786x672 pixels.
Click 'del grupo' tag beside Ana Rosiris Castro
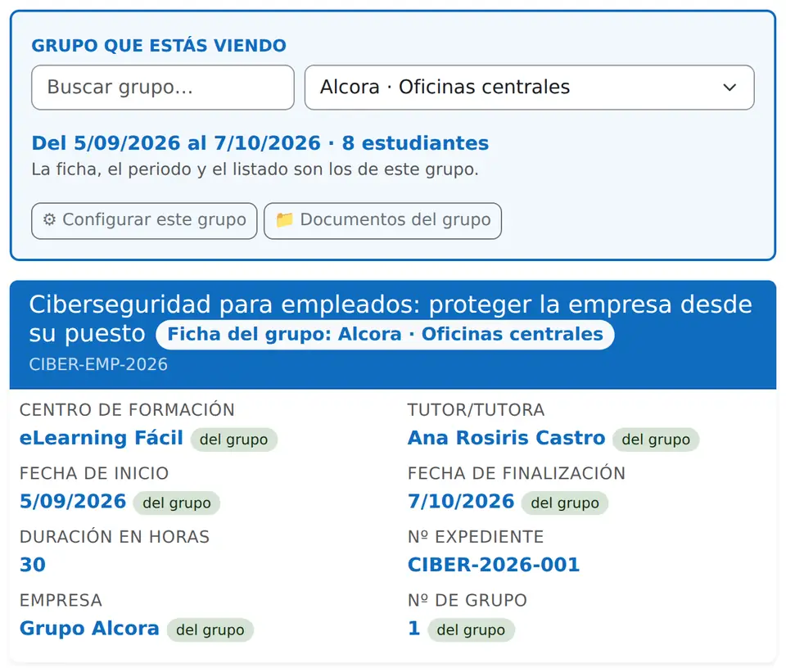pyautogui.click(x=656, y=440)
